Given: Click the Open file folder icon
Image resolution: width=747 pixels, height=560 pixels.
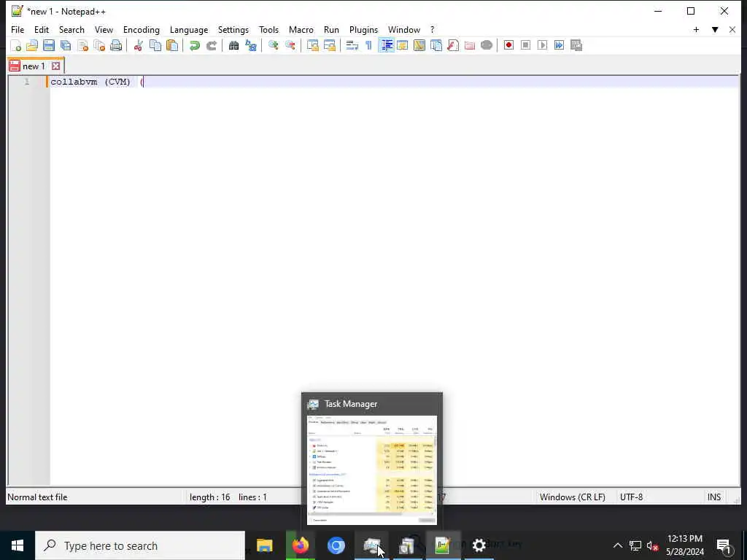Looking at the screenshot, I should click(32, 45).
